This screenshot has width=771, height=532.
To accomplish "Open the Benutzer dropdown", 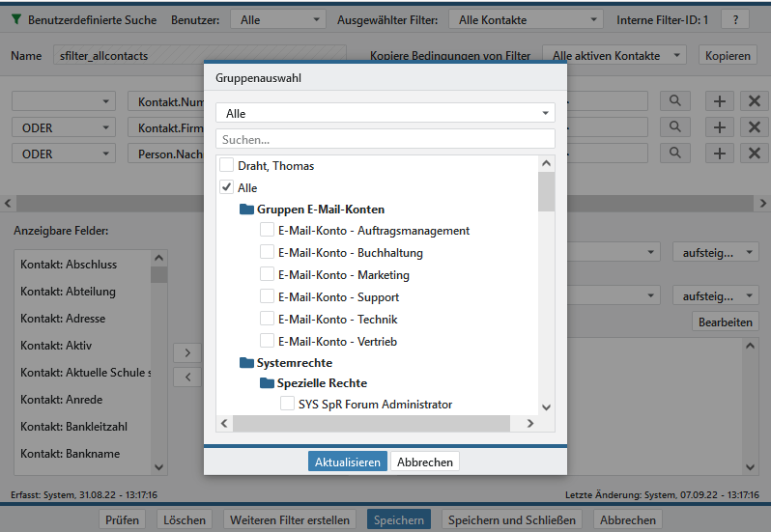I will point(276,19).
